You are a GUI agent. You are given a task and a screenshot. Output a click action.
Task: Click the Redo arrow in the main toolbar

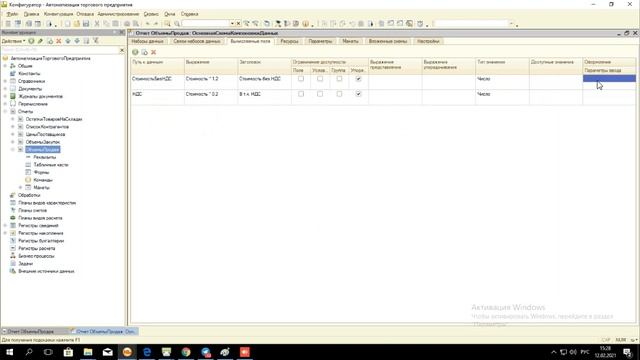pos(156,24)
